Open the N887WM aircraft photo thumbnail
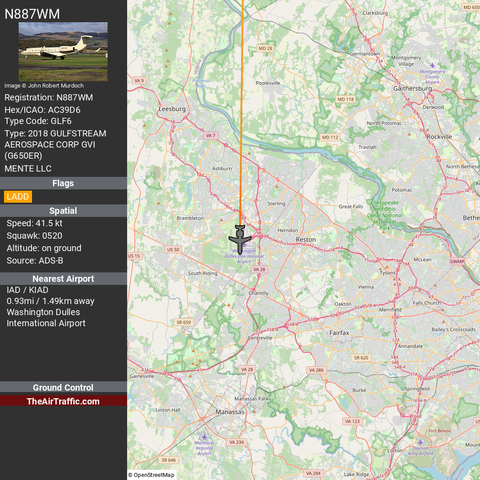Image resolution: width=480 pixels, height=480 pixels. point(63,52)
